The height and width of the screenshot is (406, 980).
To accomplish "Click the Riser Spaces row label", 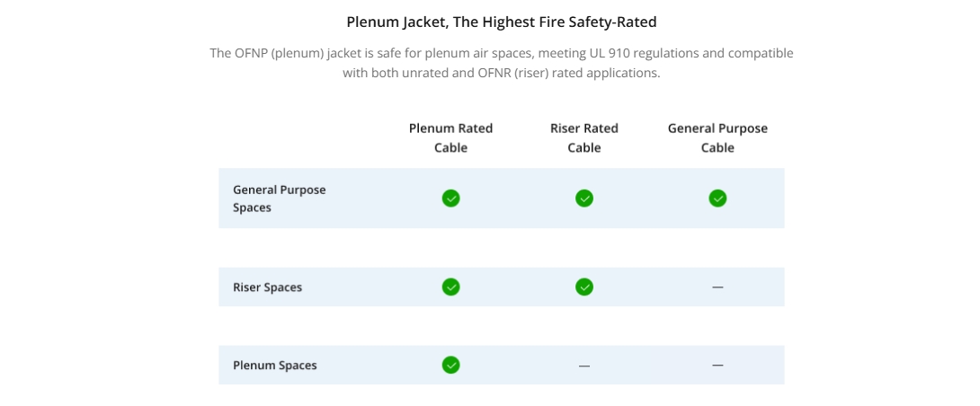I will (268, 287).
